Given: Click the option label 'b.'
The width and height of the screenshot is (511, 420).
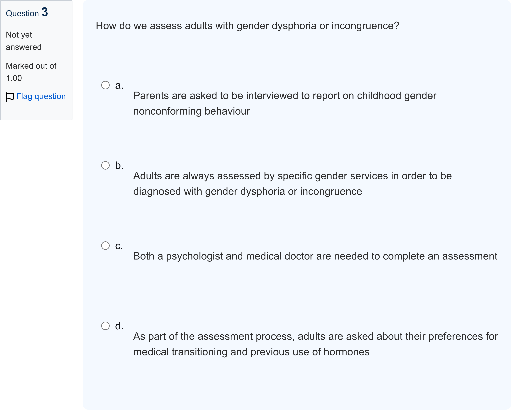Looking at the screenshot, I should [119, 166].
